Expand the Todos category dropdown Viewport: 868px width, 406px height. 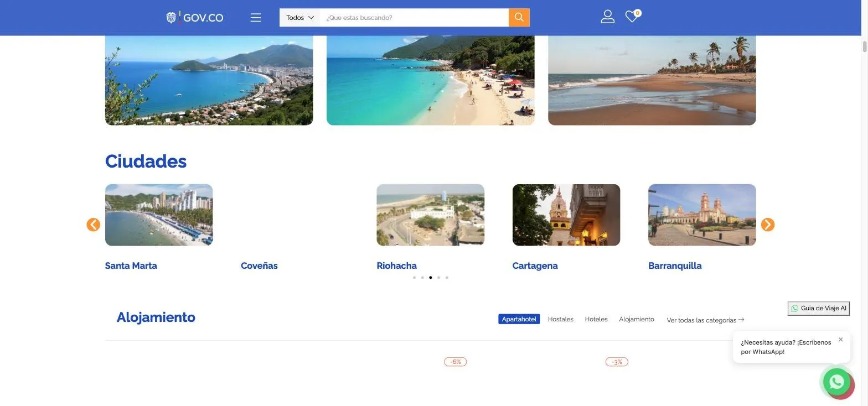click(299, 18)
